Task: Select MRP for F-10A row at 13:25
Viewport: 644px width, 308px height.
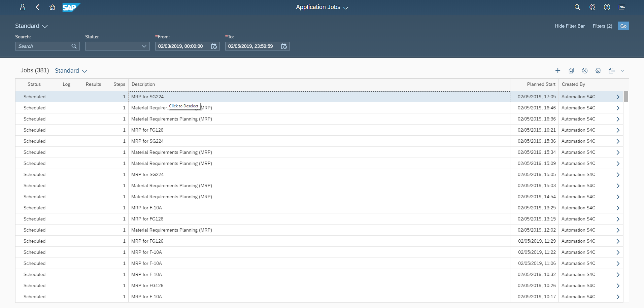Action: (319, 208)
